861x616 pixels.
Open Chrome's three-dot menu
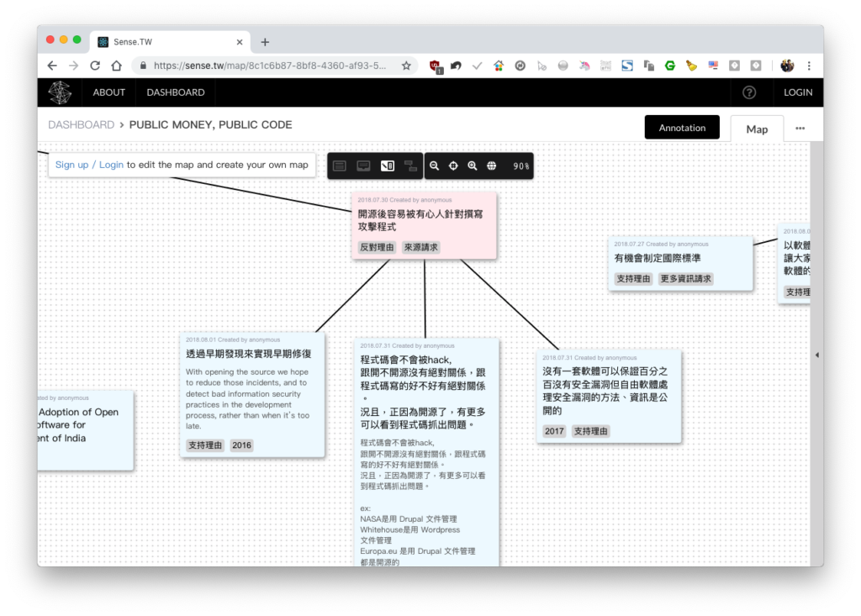(809, 66)
